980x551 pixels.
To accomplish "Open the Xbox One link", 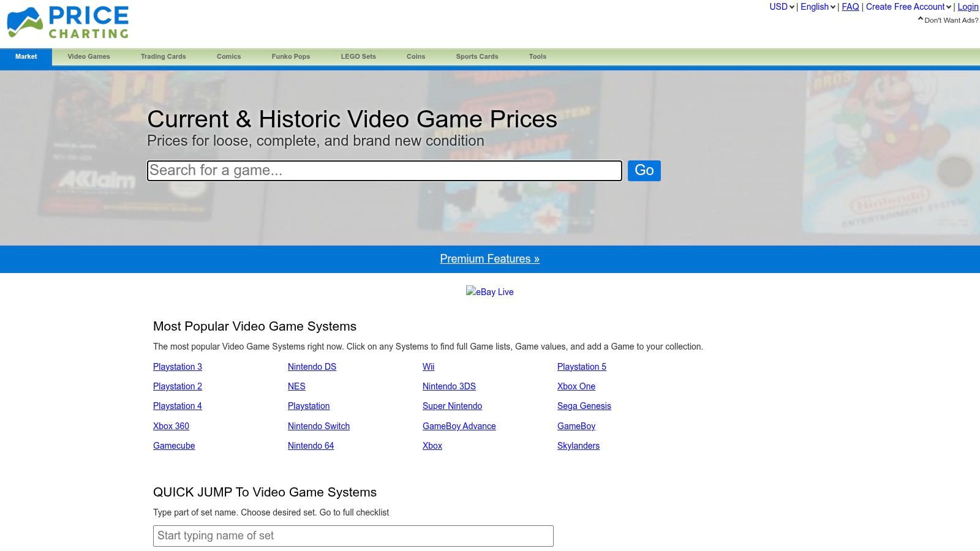I will point(576,386).
